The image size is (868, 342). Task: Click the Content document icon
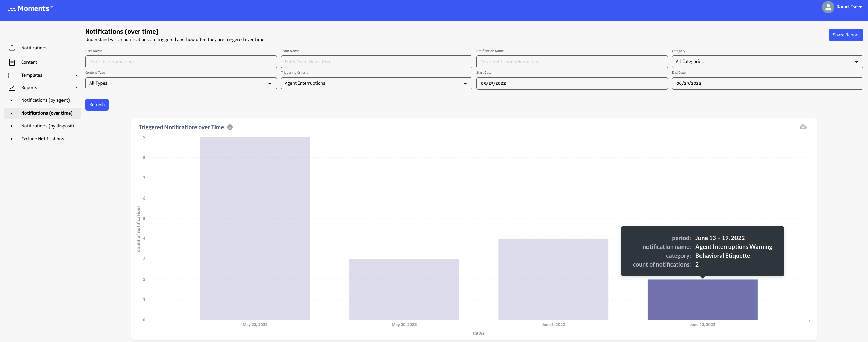click(x=12, y=62)
